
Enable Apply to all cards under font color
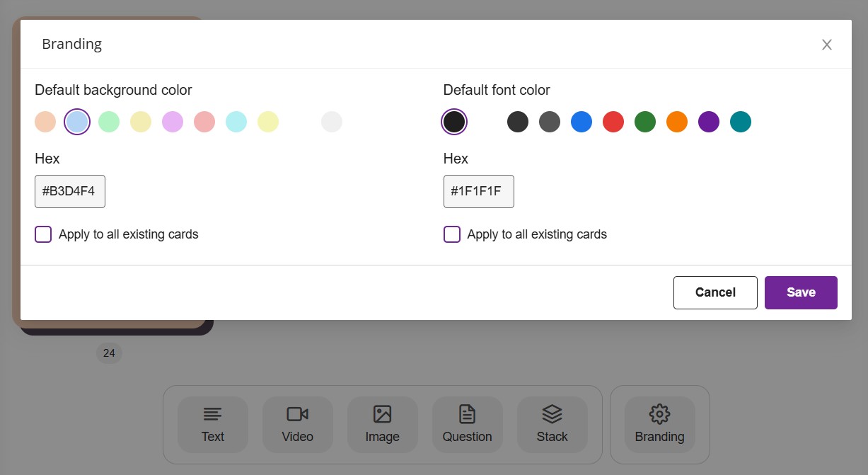pyautogui.click(x=452, y=234)
